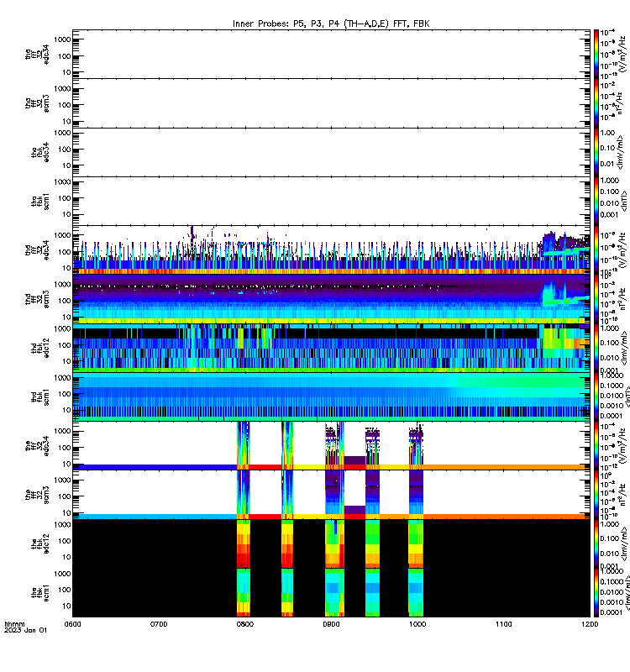
Task: Click the 0900 time axis label
Action: click(x=331, y=624)
